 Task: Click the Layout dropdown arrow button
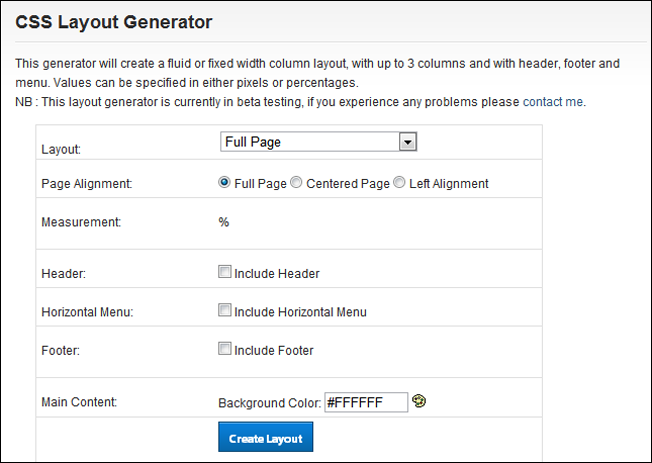408,142
